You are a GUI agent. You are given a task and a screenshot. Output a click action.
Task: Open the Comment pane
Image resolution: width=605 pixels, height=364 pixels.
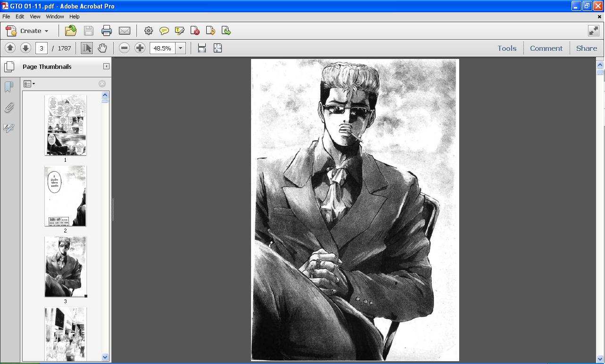546,48
